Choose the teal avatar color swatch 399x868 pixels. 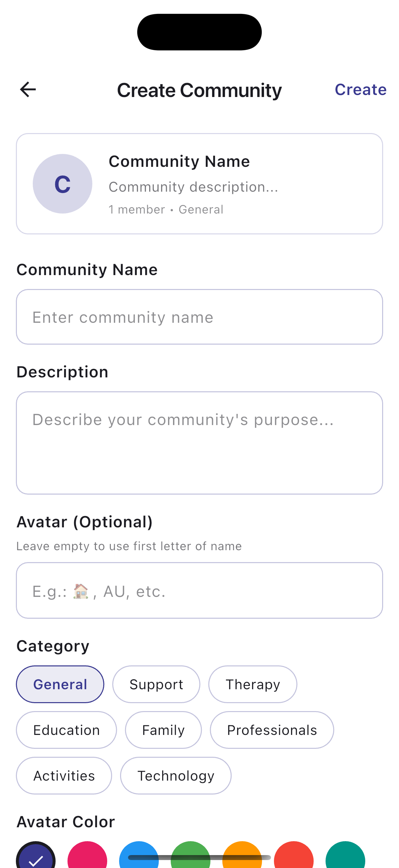coord(345,856)
